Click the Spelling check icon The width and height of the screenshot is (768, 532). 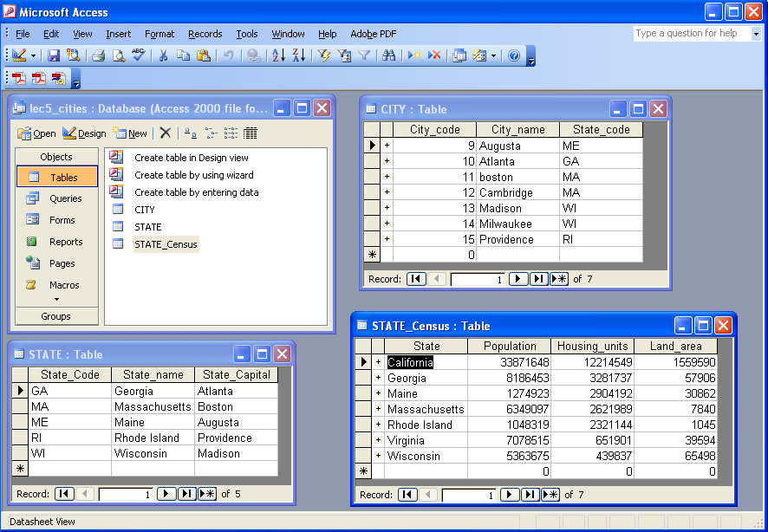pos(138,55)
